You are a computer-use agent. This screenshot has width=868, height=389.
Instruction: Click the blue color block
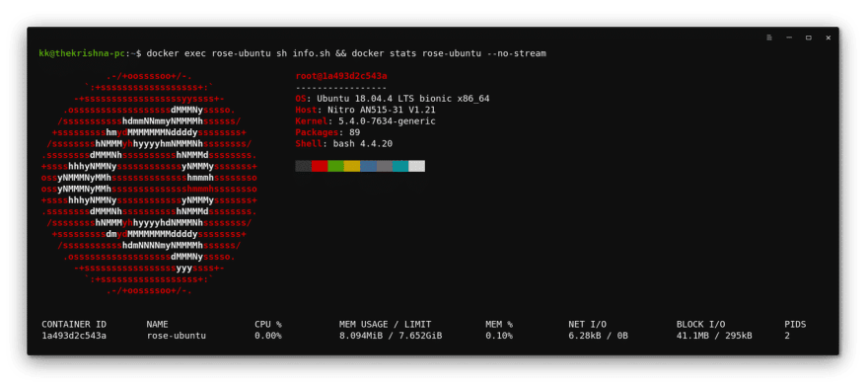(x=368, y=166)
